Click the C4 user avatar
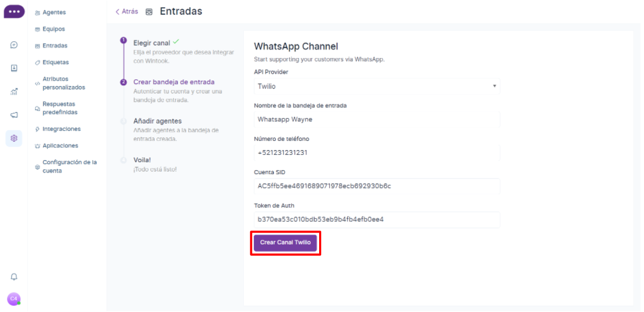644x312 pixels. click(x=14, y=298)
